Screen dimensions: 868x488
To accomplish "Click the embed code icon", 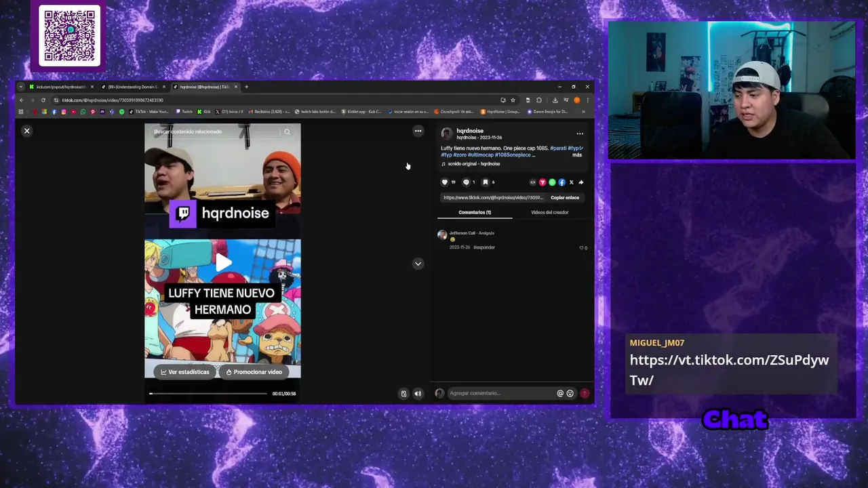I will pos(532,182).
